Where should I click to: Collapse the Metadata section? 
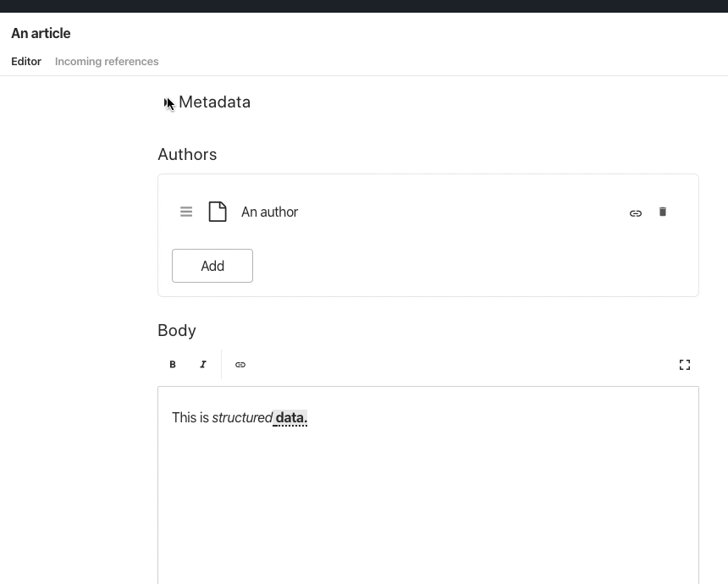click(x=167, y=102)
